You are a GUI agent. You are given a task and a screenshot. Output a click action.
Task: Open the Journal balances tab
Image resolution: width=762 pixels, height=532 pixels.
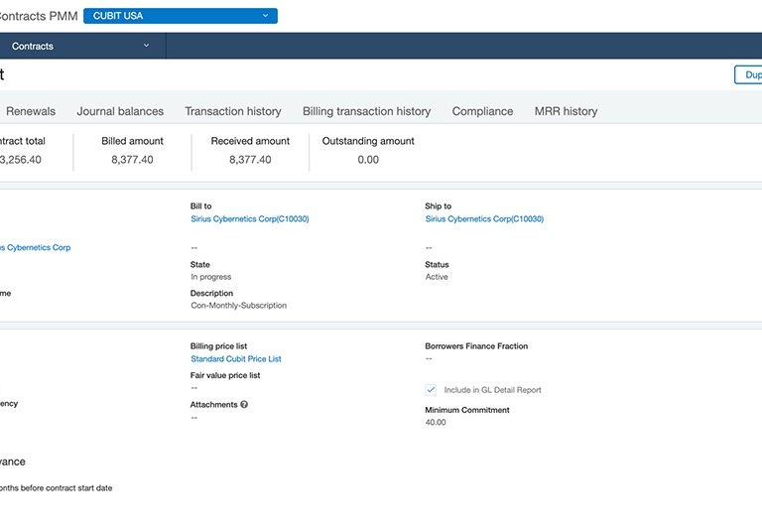pos(120,111)
